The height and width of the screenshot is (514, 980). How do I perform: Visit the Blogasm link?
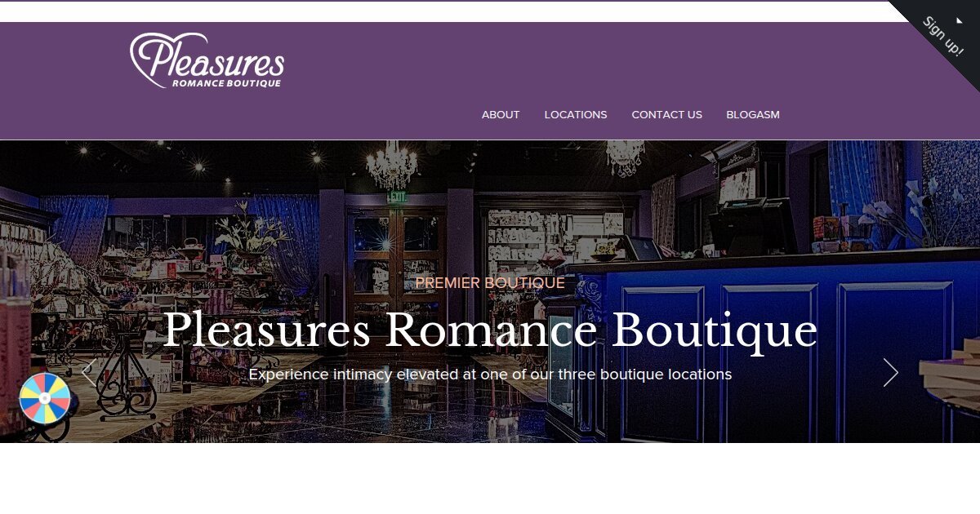tap(753, 115)
